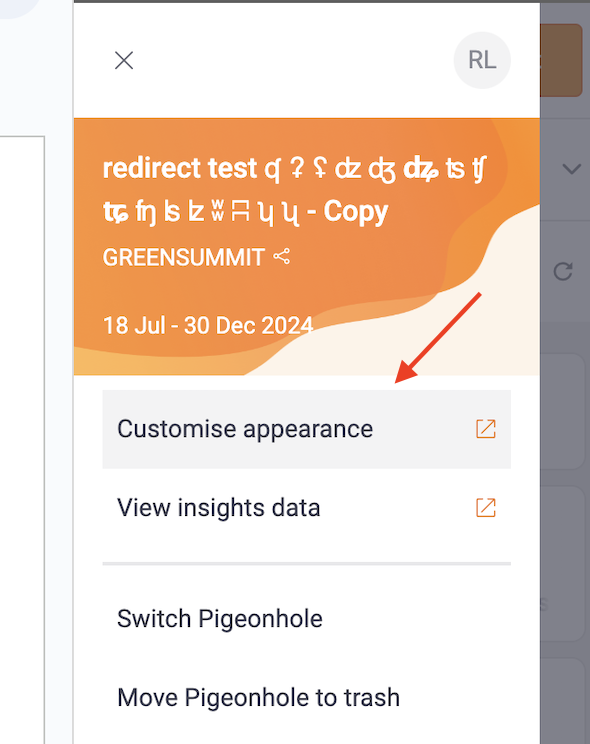Image resolution: width=590 pixels, height=744 pixels.
Task: Expand the dimmed chevron dropdown behind panel
Action: click(x=571, y=169)
